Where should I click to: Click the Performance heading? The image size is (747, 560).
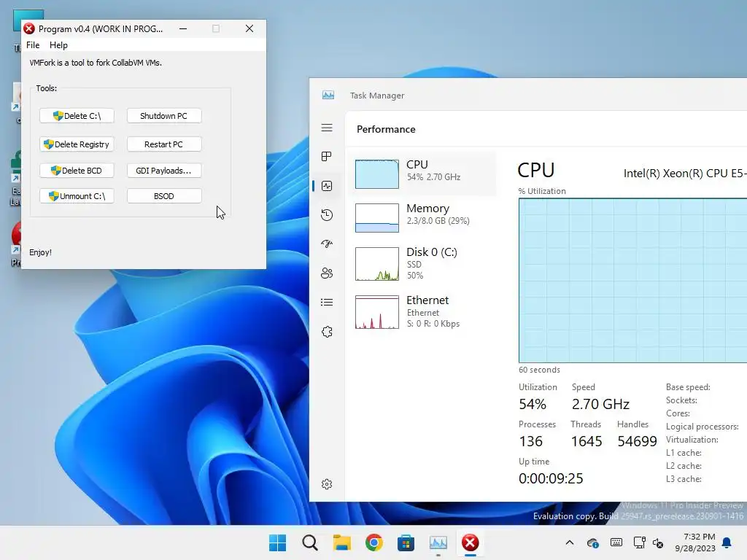pos(386,129)
